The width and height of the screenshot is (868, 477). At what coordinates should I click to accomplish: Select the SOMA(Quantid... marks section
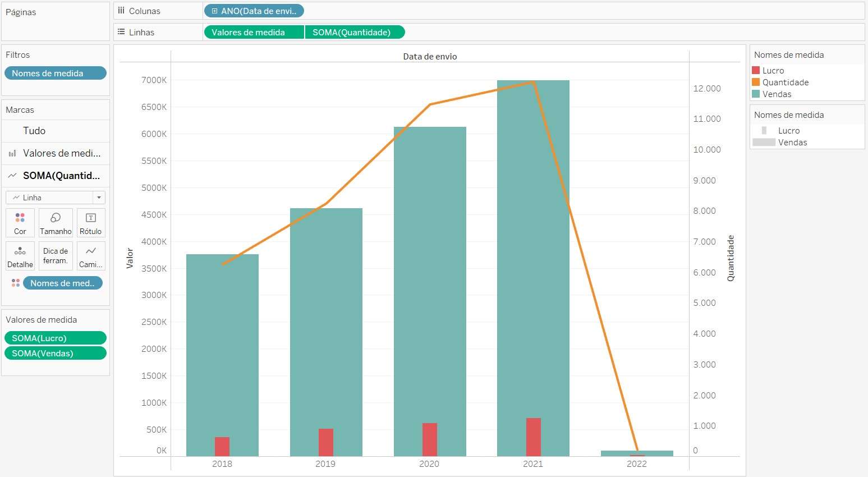click(x=56, y=176)
